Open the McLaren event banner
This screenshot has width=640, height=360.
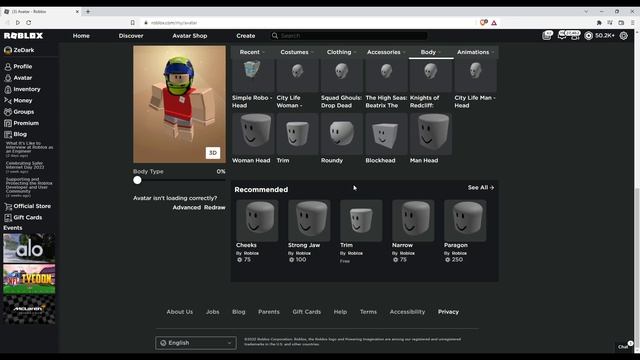(29, 310)
